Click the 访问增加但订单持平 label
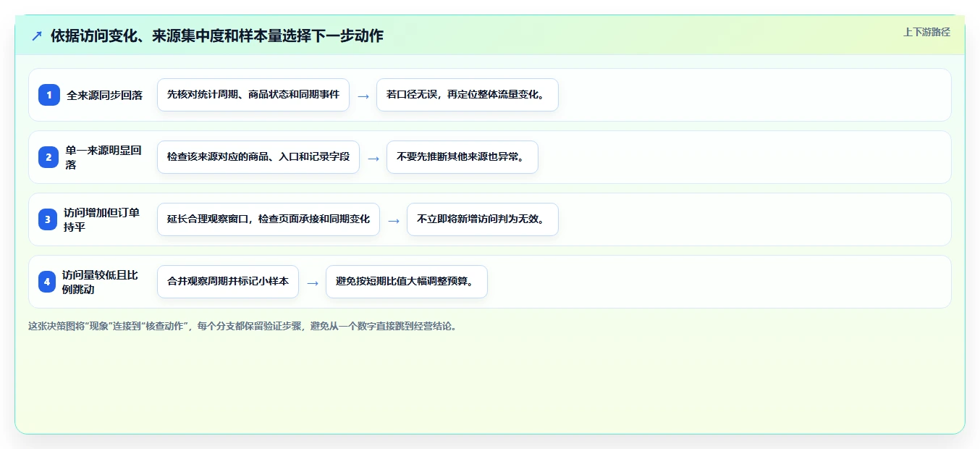The height and width of the screenshot is (449, 980). pos(101,219)
